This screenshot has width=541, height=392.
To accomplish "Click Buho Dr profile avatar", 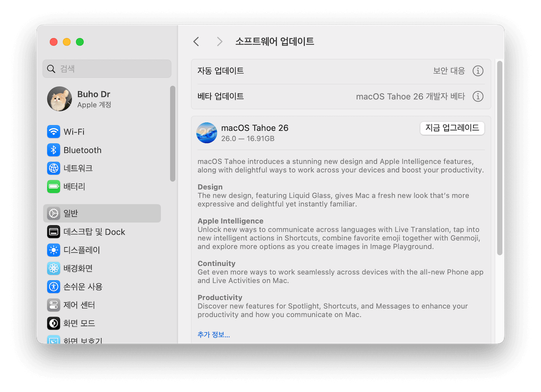I will pos(60,99).
